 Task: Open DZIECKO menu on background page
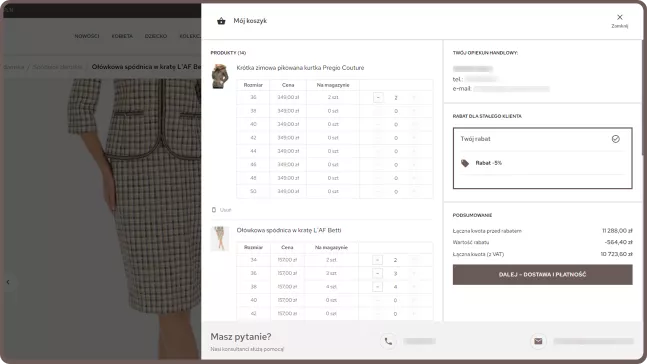pos(156,36)
